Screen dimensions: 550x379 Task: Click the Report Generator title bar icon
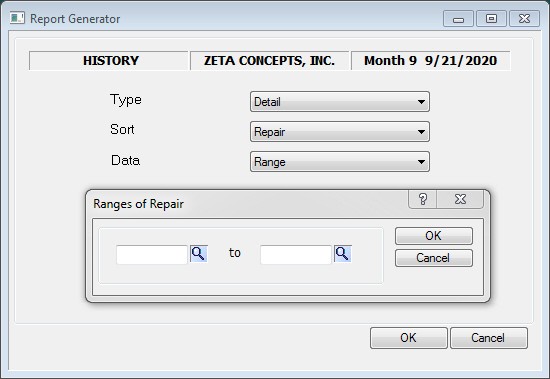(x=17, y=18)
